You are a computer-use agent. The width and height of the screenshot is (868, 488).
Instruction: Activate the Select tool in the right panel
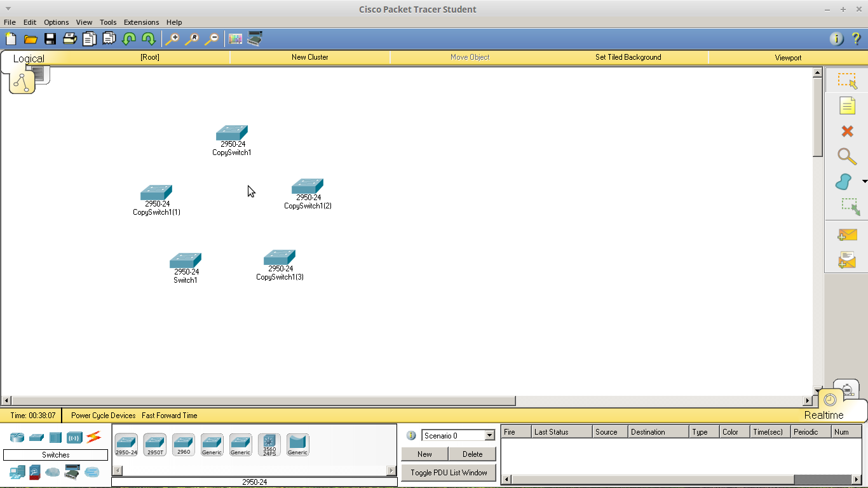(x=847, y=81)
